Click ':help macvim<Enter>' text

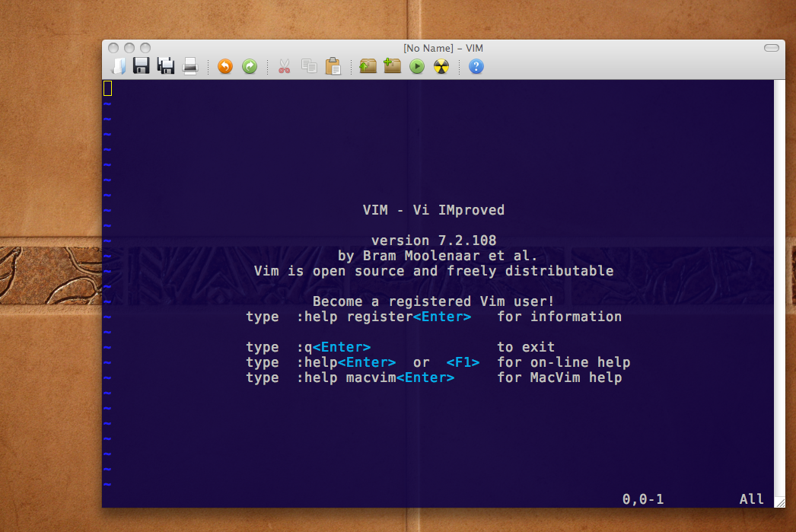[x=375, y=377]
